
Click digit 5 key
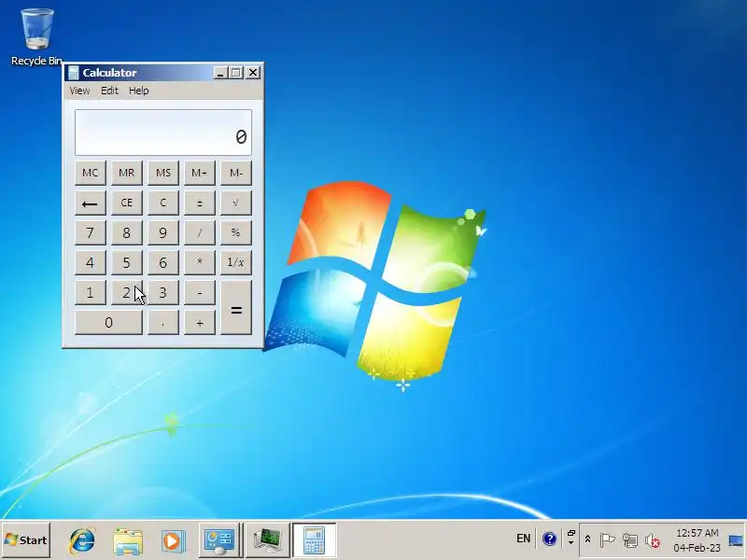tap(127, 262)
